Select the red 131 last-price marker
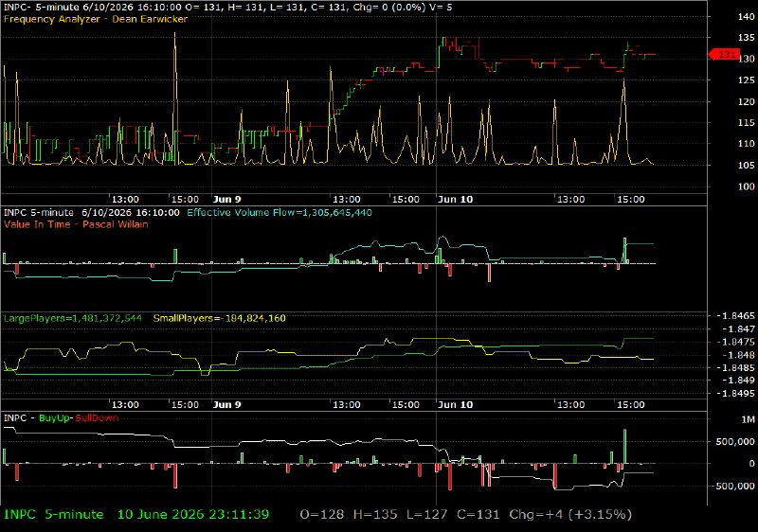Viewport: 758px width, 532px height. click(724, 55)
